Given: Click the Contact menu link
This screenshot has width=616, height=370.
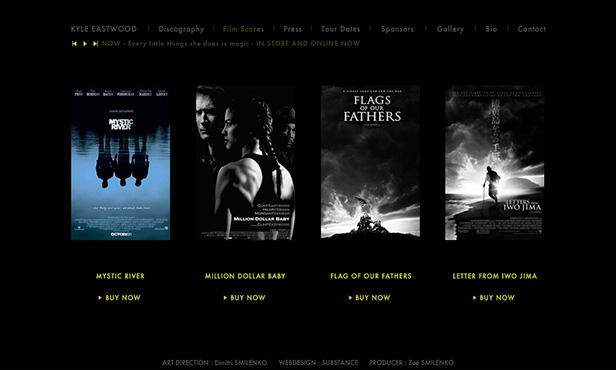Looking at the screenshot, I should click(x=532, y=29).
